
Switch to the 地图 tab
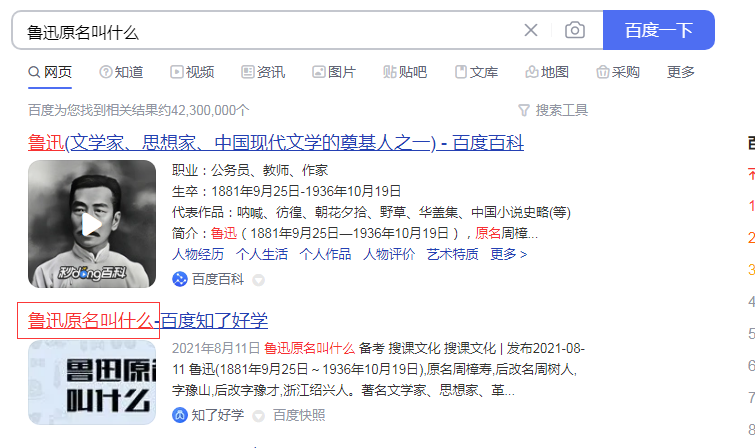click(547, 72)
